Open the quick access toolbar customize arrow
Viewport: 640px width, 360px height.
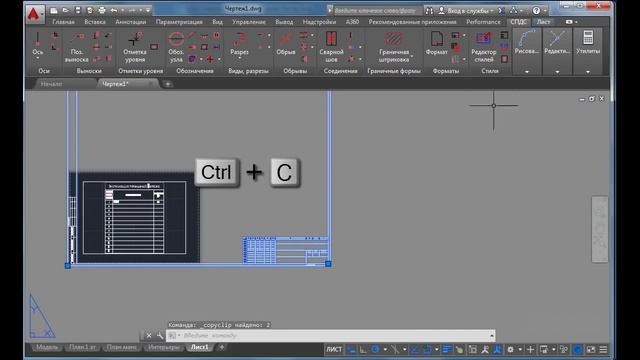[x=148, y=10]
